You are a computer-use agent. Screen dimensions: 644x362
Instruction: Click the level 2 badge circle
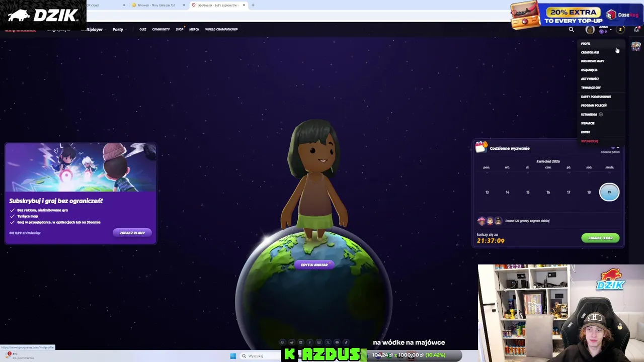tap(620, 29)
